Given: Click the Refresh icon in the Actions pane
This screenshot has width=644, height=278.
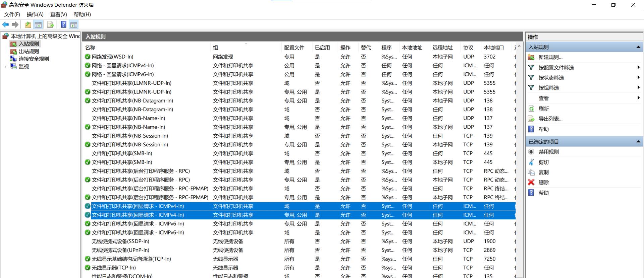Looking at the screenshot, I should (x=531, y=109).
